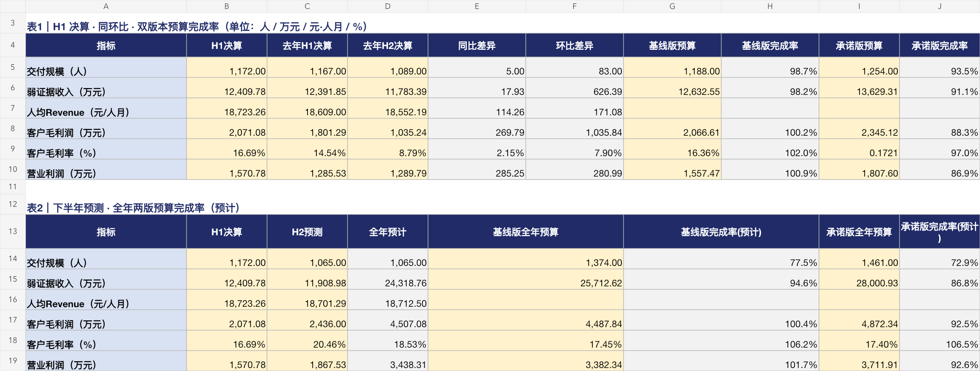Select the '环比差异' header cell
This screenshot has width=980, height=371.
click(575, 46)
